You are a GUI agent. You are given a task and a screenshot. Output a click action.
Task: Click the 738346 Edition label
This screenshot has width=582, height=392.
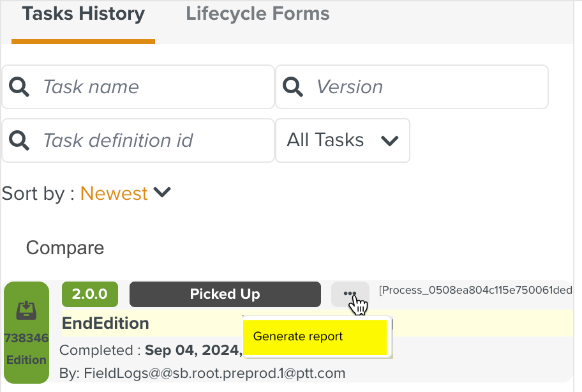pos(26,349)
